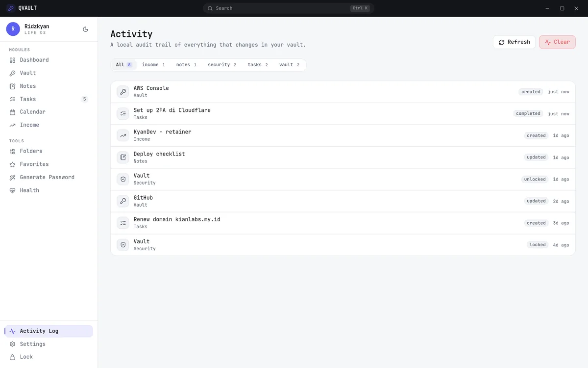The width and height of the screenshot is (588, 368).
Task: Open GitHub activity entry
Action: click(x=343, y=201)
